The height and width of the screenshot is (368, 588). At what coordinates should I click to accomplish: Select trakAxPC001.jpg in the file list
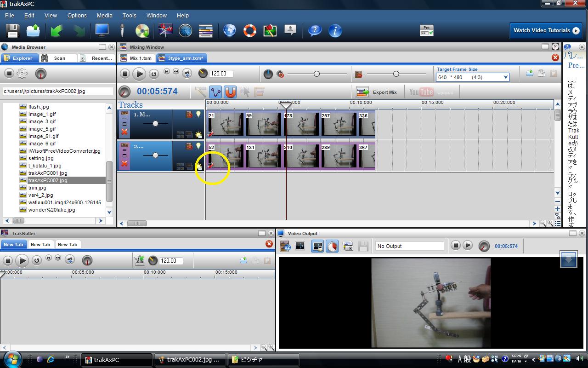click(48, 173)
